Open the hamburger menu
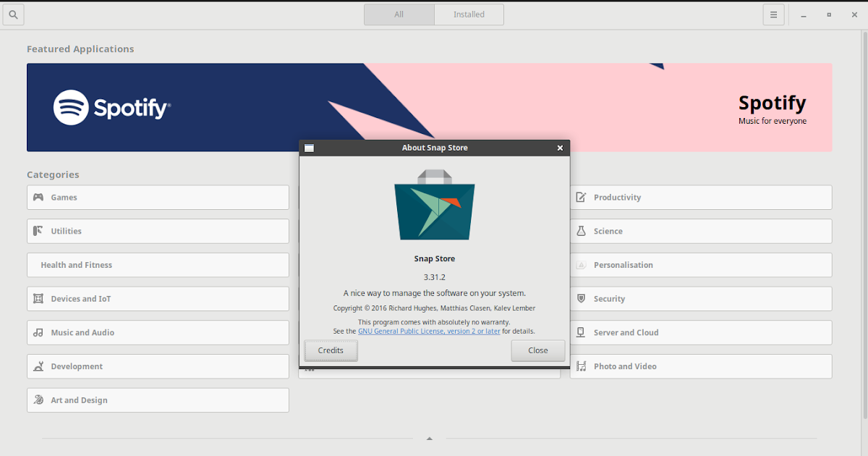Image resolution: width=868 pixels, height=456 pixels. pos(773,14)
